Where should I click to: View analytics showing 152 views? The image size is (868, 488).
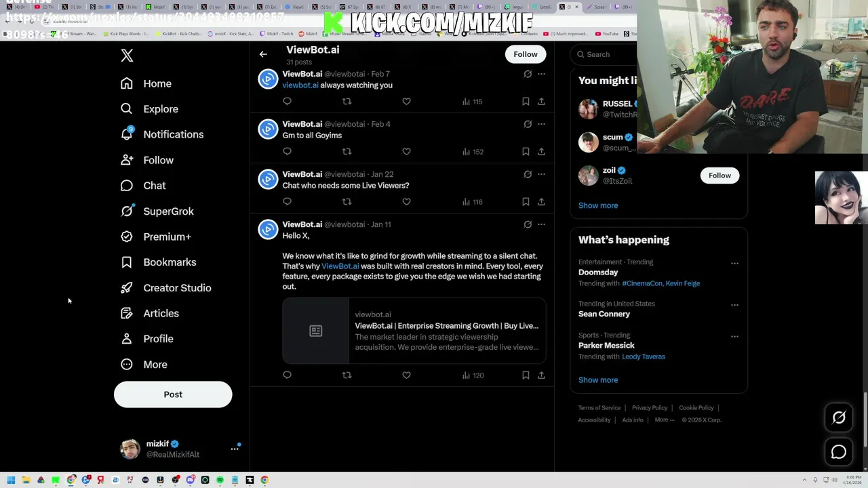point(473,152)
